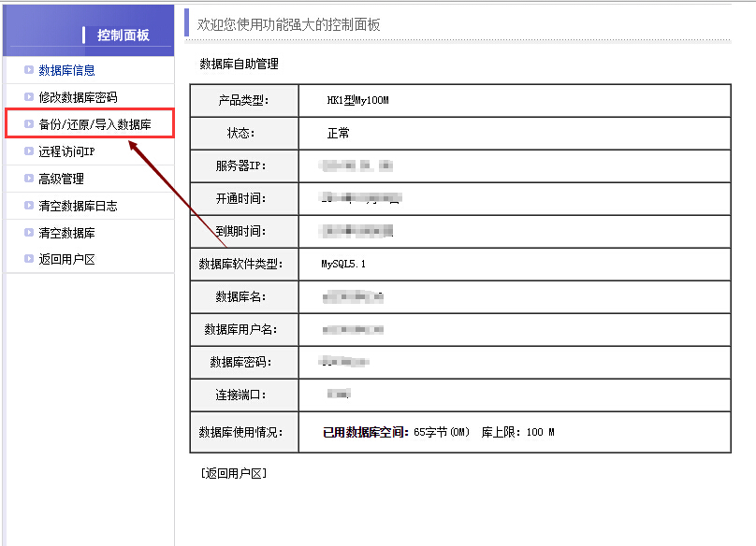Image resolution: width=756 pixels, height=546 pixels.
Task: Choose 清空数据库日志 from the sidebar
Action: click(x=78, y=206)
